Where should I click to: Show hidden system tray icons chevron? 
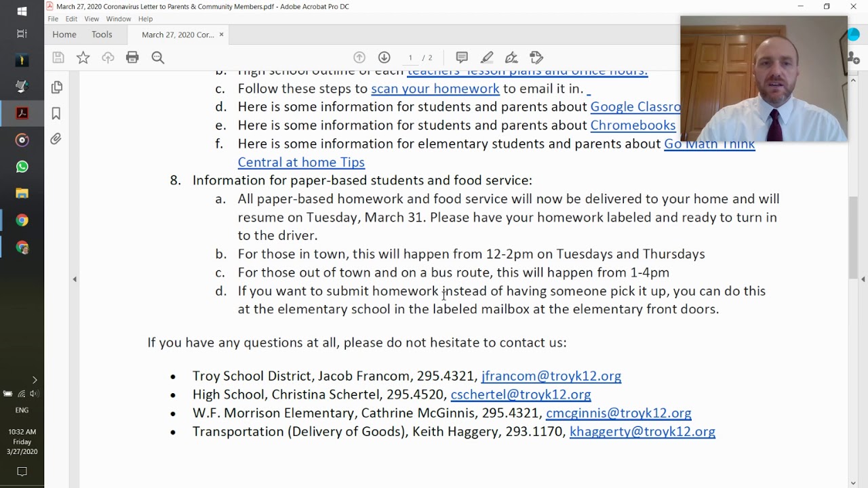(x=35, y=380)
